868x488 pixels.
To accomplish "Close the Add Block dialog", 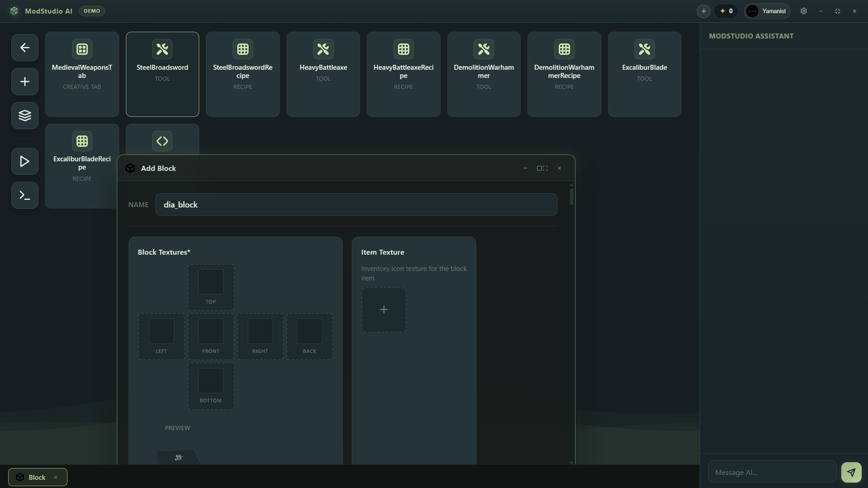I will click(560, 168).
